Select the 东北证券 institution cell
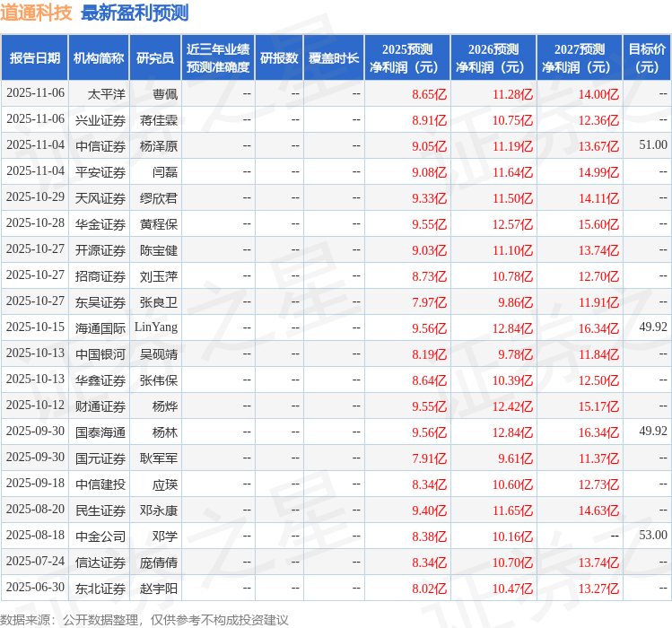 coord(100,589)
